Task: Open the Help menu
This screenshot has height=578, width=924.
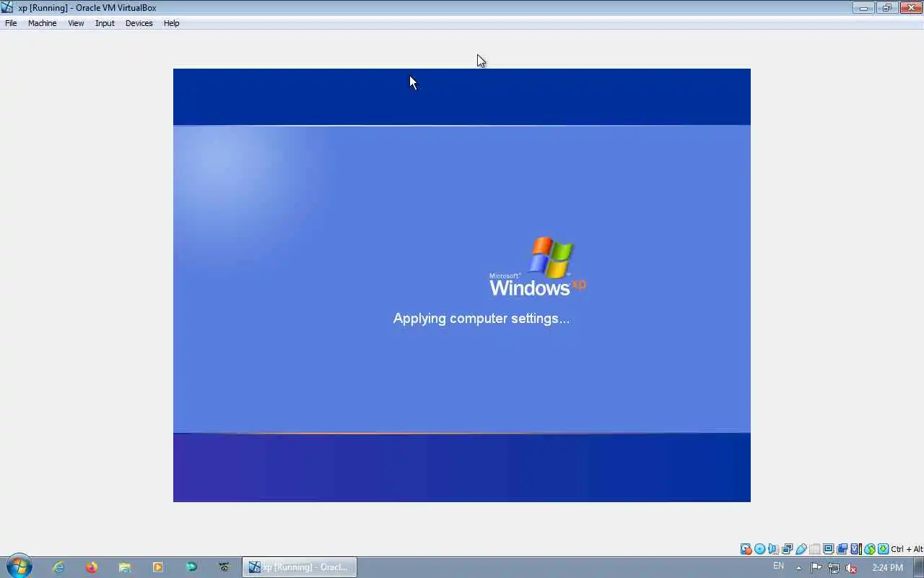Action: click(171, 23)
